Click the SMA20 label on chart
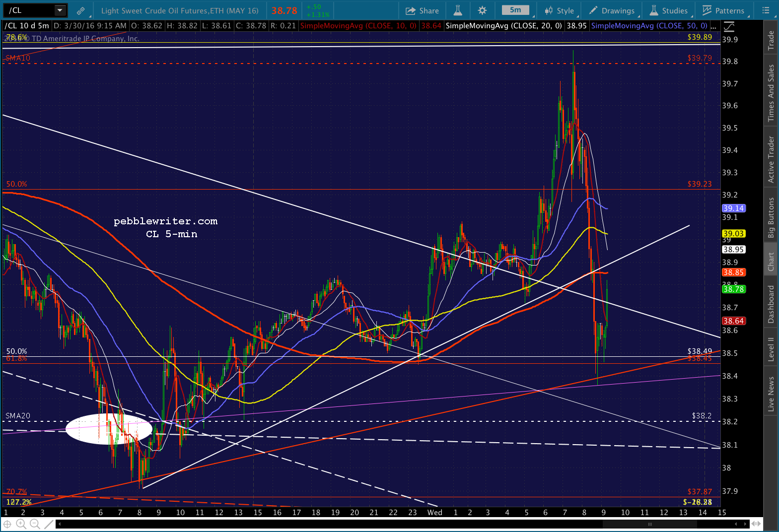The height and width of the screenshot is (532, 779). coord(18,416)
